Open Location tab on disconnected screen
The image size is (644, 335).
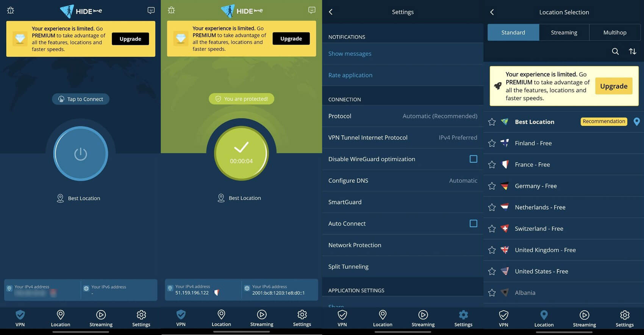pos(61,318)
